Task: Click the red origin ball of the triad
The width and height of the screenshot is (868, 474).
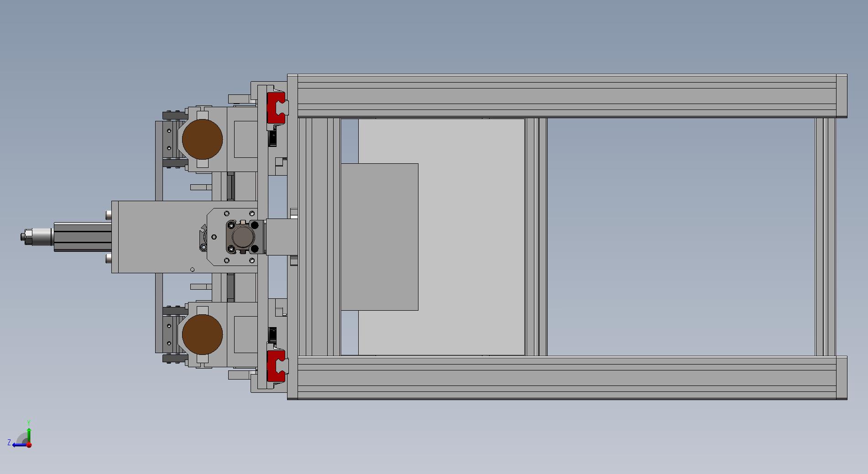Action: click(29, 445)
